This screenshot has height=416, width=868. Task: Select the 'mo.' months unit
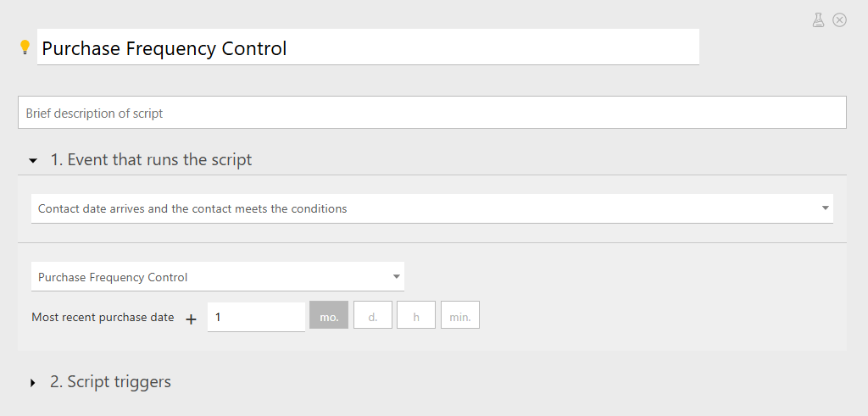329,315
